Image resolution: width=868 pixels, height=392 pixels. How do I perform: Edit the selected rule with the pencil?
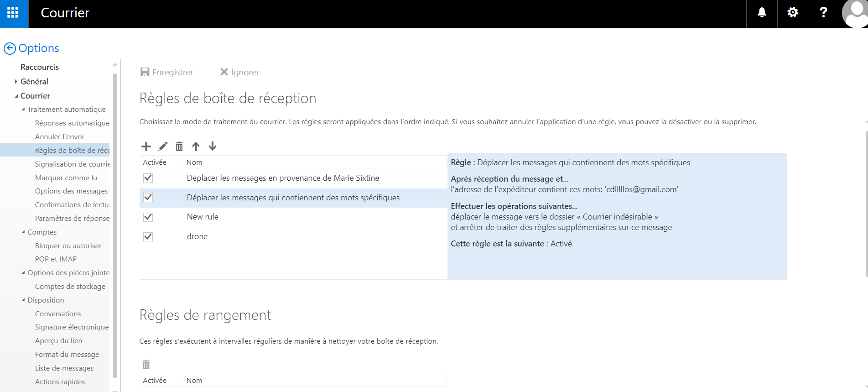(x=163, y=146)
